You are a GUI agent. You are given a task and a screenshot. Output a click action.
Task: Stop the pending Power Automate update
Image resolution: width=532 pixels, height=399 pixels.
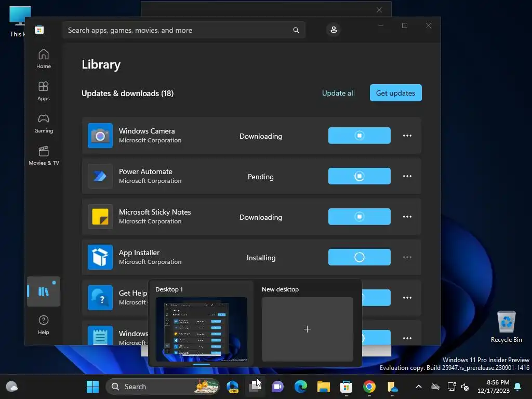pos(360,176)
